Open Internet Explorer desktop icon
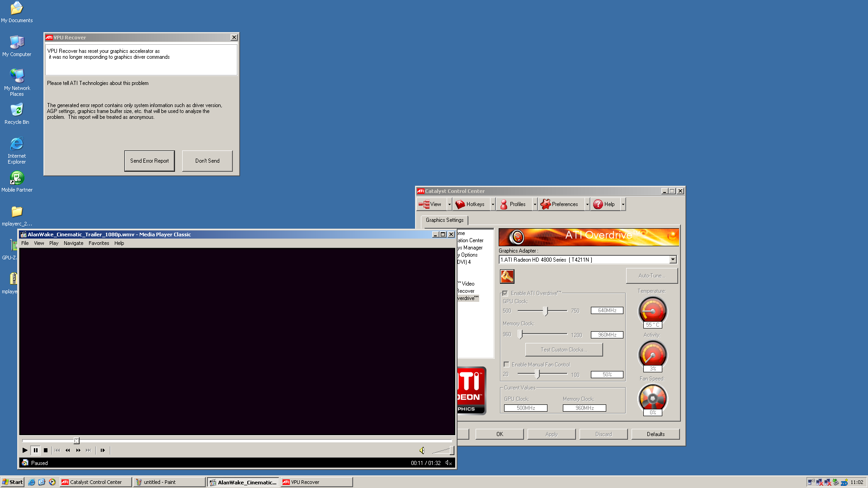Image resolution: width=868 pixels, height=488 pixels. click(17, 145)
